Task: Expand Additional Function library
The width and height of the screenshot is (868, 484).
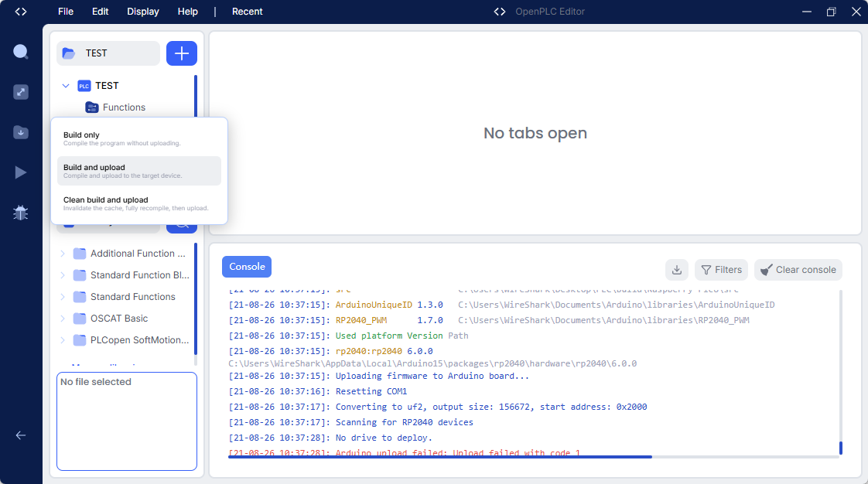Action: click(x=63, y=254)
